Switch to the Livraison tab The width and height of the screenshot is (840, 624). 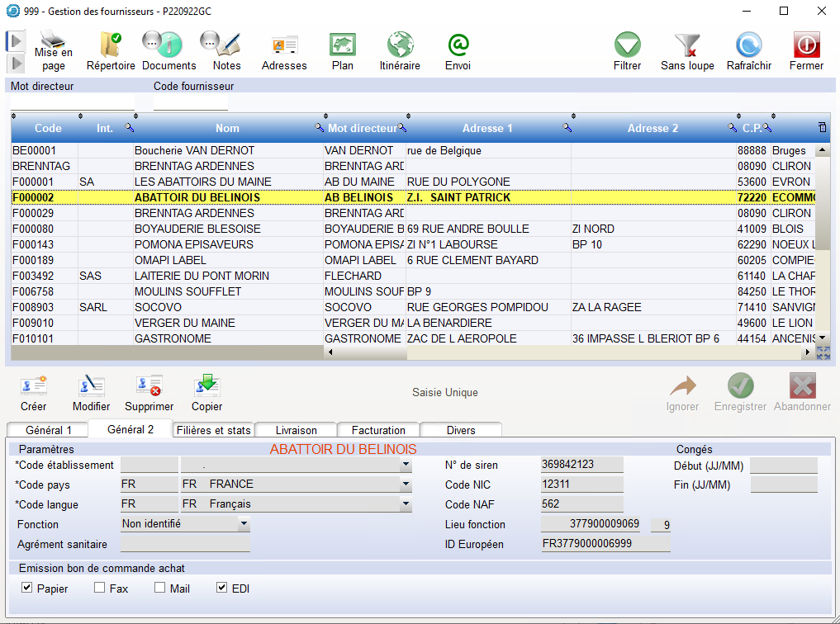click(x=296, y=430)
